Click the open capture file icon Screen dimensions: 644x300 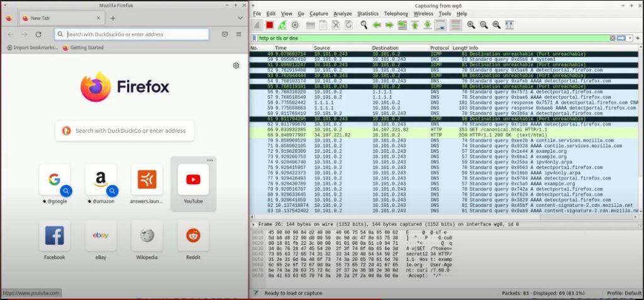click(x=311, y=25)
